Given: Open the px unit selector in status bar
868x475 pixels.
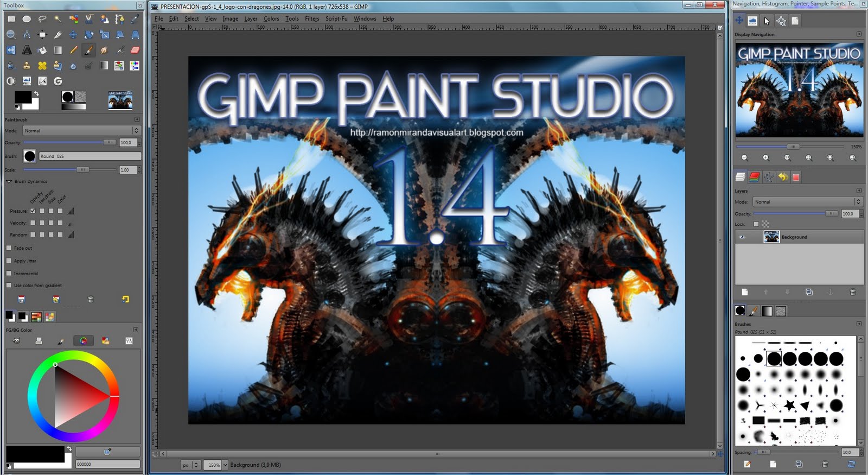Looking at the screenshot, I should (x=190, y=465).
